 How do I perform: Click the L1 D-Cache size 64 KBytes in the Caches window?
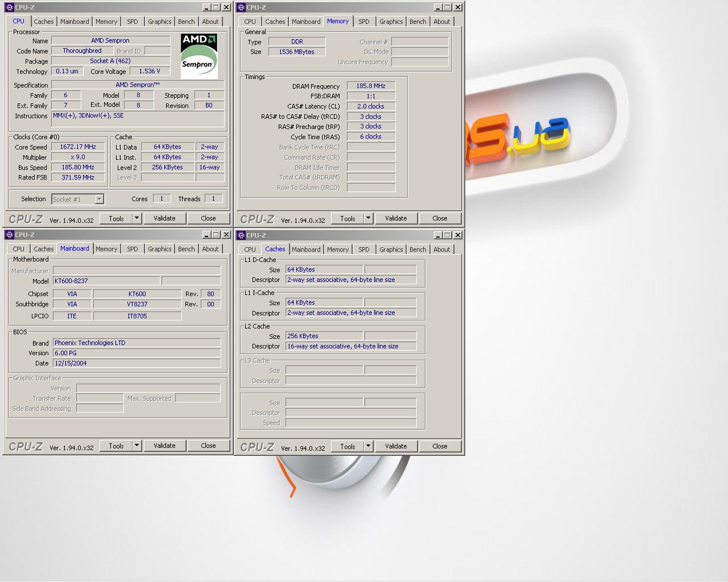(x=324, y=269)
